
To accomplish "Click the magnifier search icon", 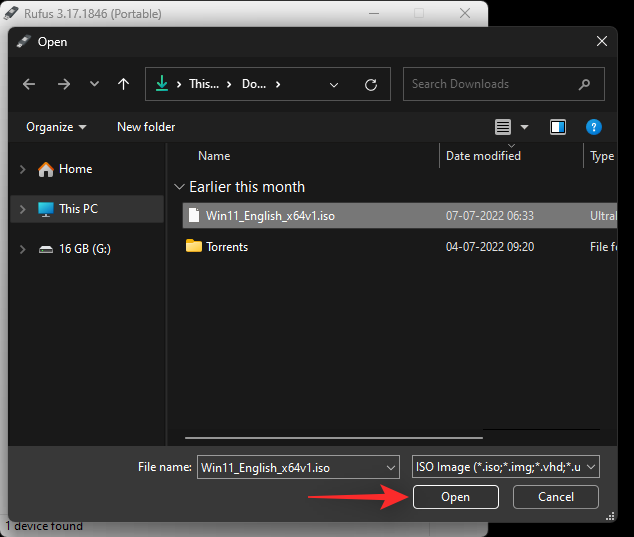I will (584, 84).
